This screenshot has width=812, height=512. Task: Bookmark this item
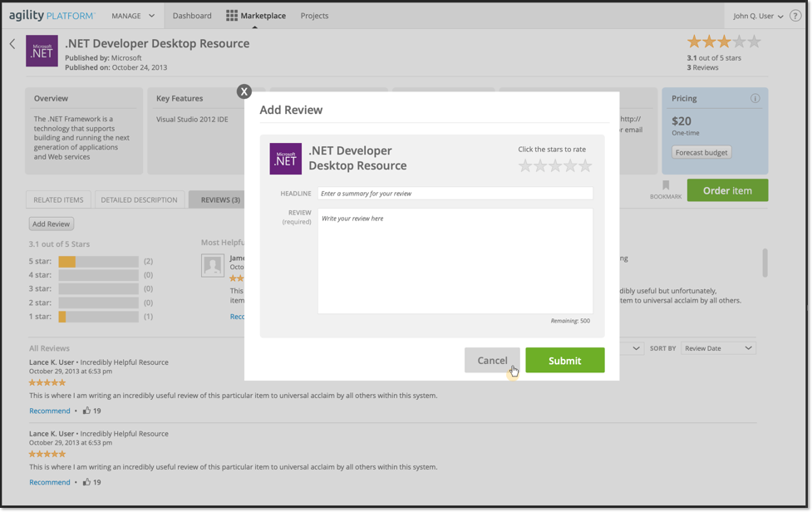pos(666,190)
